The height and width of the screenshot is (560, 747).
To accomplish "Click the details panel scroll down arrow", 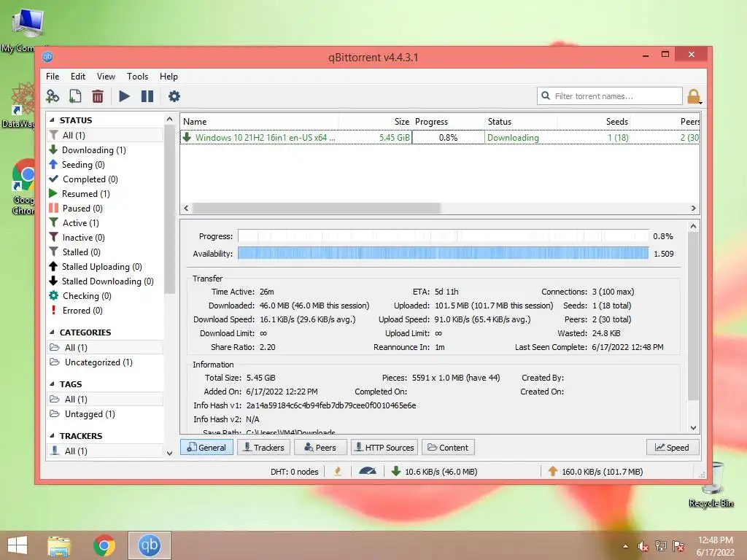I will 694,427.
